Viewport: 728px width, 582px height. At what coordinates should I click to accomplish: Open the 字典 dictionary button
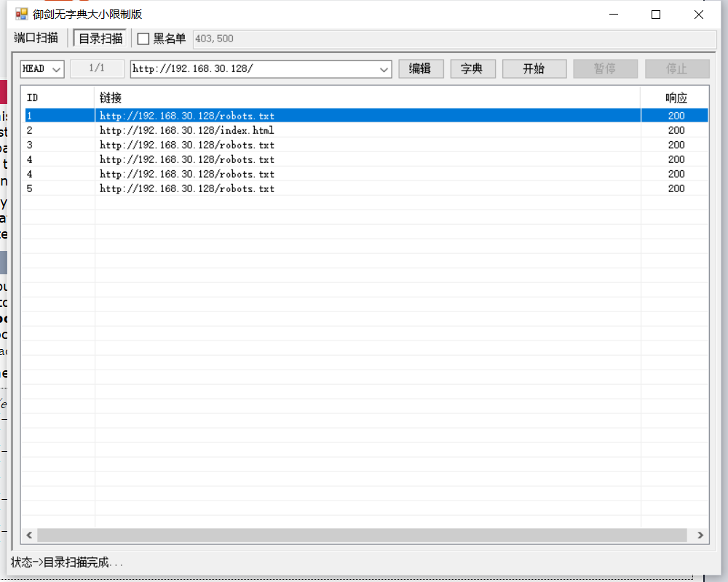pyautogui.click(x=472, y=68)
